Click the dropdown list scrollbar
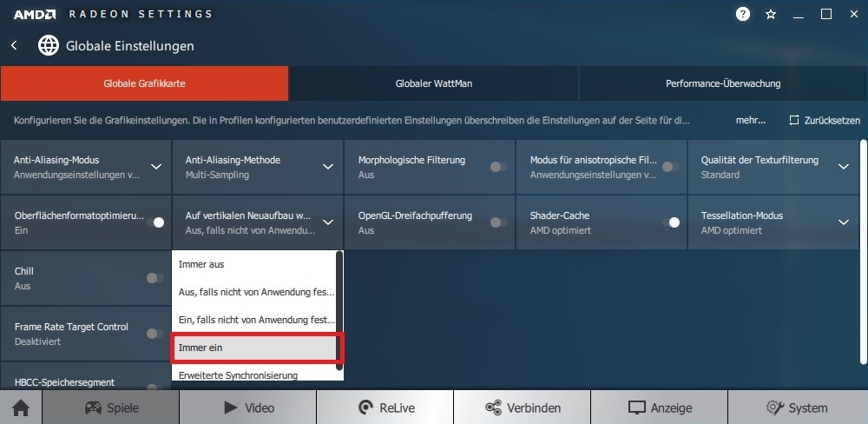Viewport: 868px width, 424px height. tap(340, 310)
